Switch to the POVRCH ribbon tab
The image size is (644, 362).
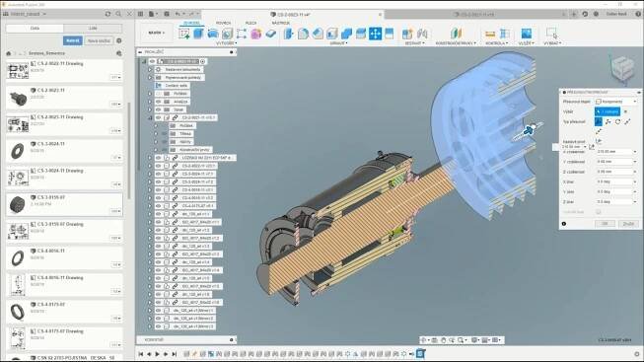coord(224,23)
